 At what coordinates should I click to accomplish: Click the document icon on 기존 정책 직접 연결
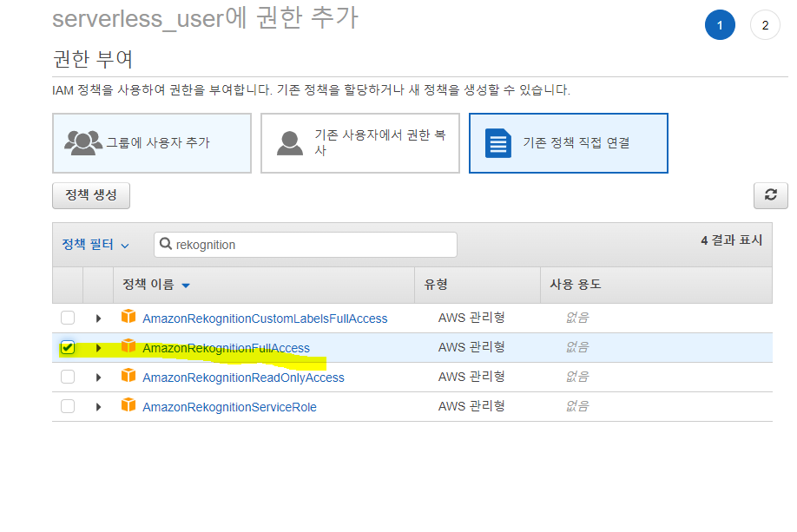pyautogui.click(x=498, y=143)
